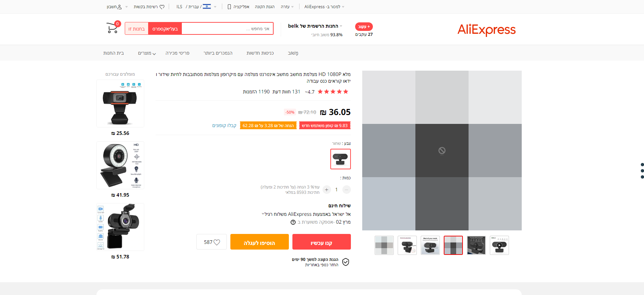The image size is (644, 295).
Task: Click the recommended product price 41.95
Action: pyautogui.click(x=120, y=195)
